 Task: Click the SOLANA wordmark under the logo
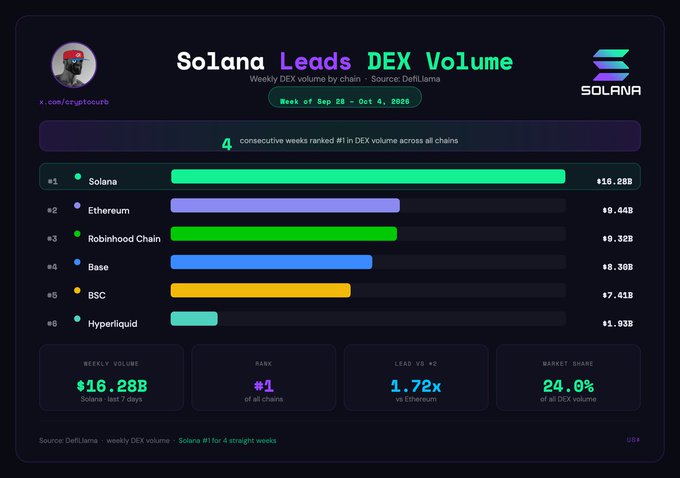(x=611, y=90)
